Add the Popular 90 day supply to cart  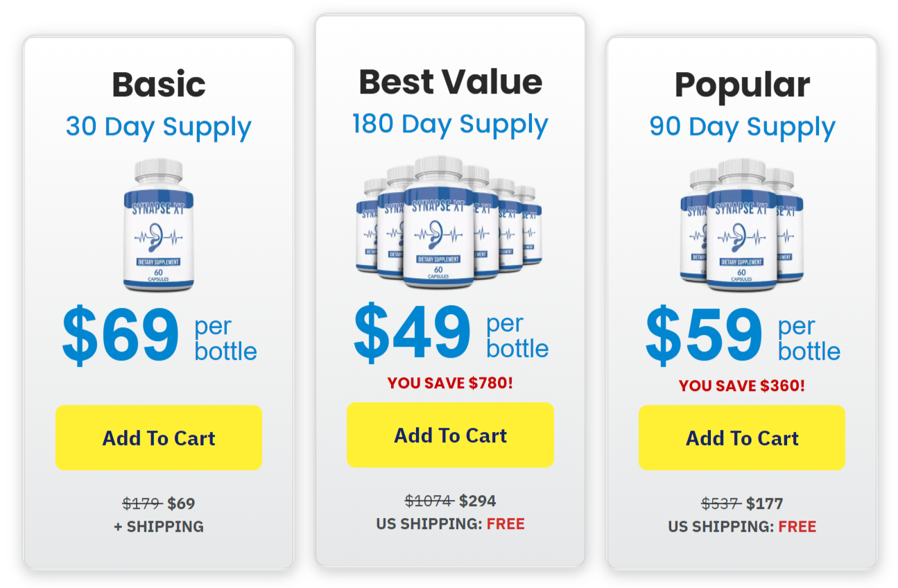[742, 438]
